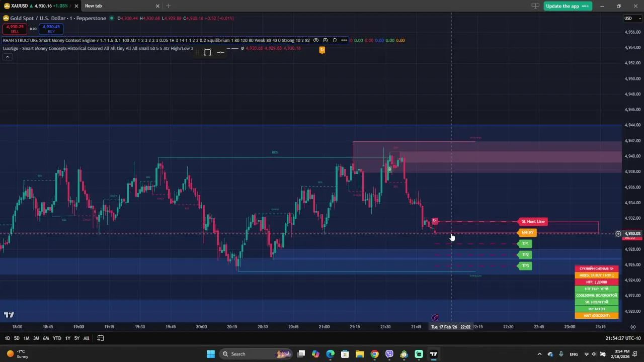Select the YTD time range
Viewport: 644px width, 362px height.
click(x=57, y=338)
